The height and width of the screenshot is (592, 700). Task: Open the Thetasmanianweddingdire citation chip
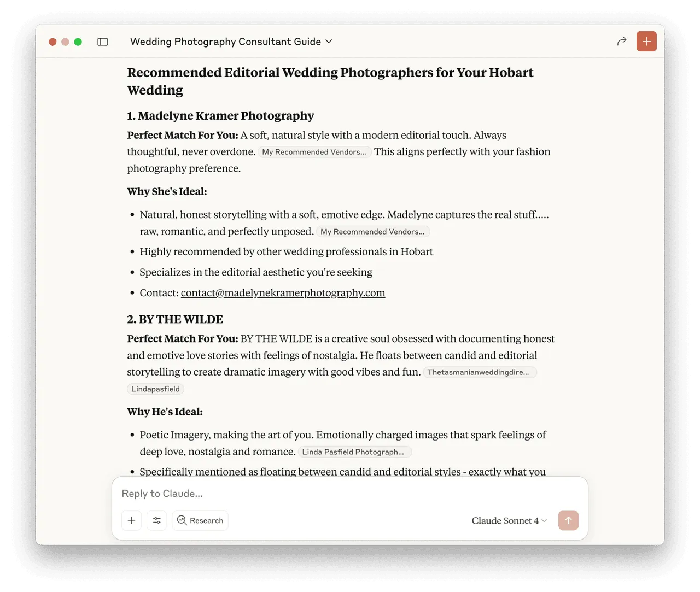(x=480, y=372)
